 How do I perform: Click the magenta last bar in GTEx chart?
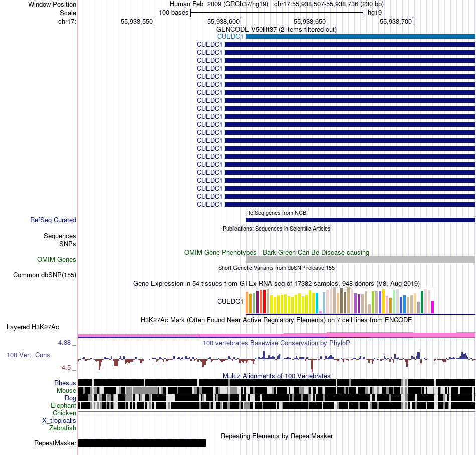[x=433, y=307]
